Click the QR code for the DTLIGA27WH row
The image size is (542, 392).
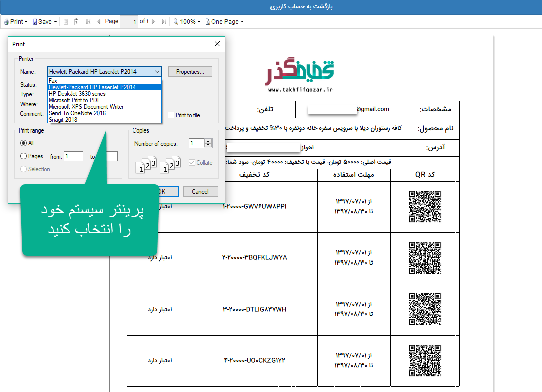tap(425, 309)
